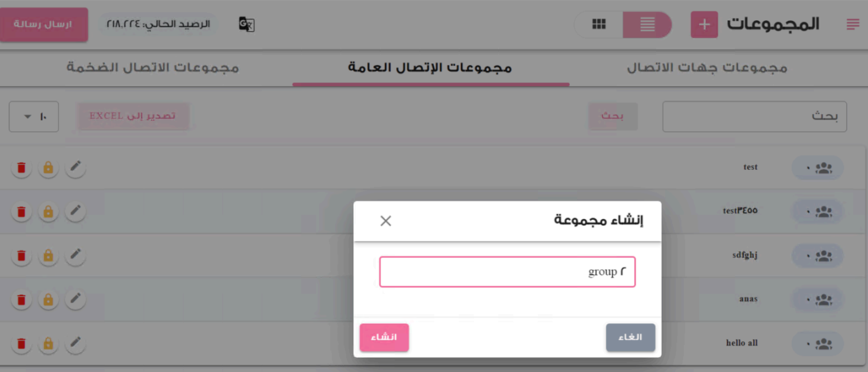Switch to grid view layout

tap(598, 24)
